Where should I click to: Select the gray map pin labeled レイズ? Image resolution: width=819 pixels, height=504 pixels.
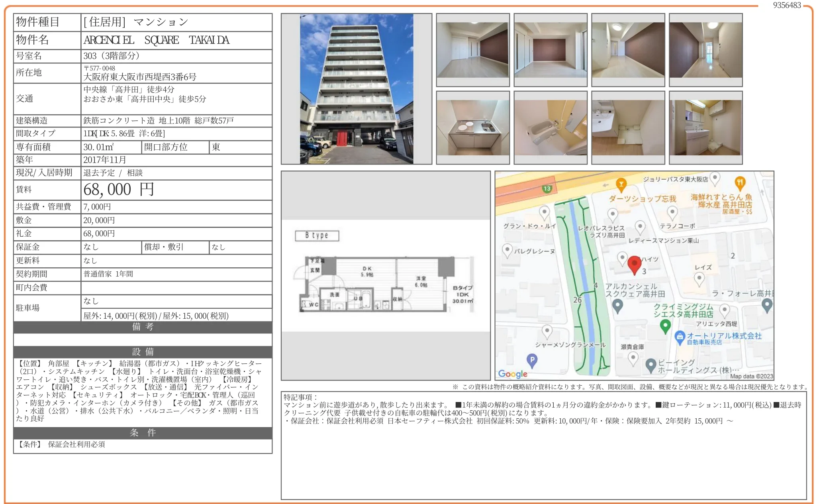(699, 277)
